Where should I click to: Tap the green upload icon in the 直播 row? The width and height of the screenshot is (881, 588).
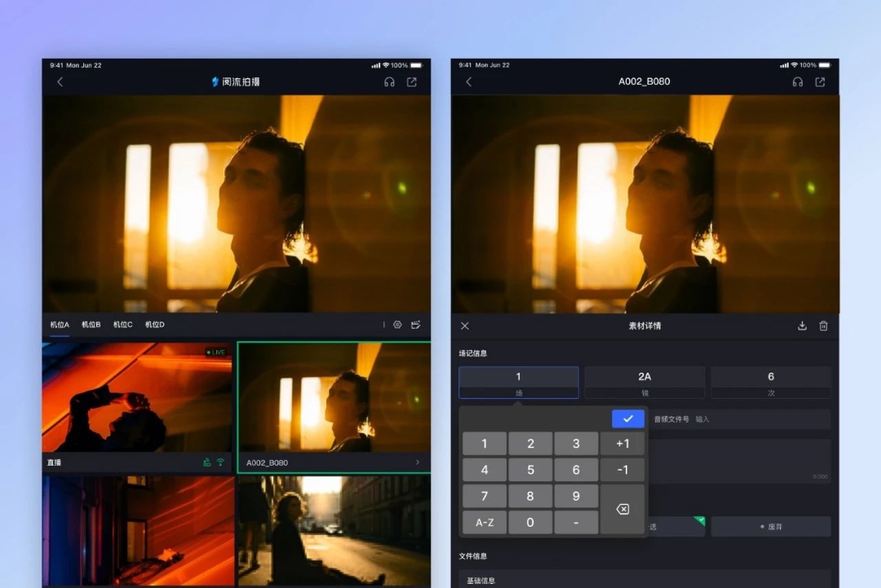pyautogui.click(x=206, y=462)
